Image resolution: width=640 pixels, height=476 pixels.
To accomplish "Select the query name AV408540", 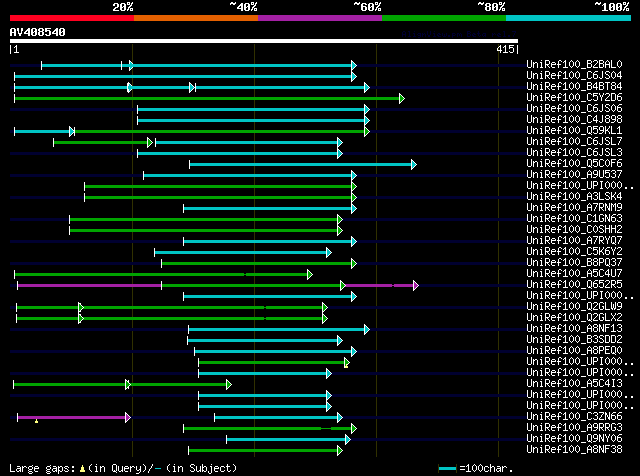I will tap(38, 32).
